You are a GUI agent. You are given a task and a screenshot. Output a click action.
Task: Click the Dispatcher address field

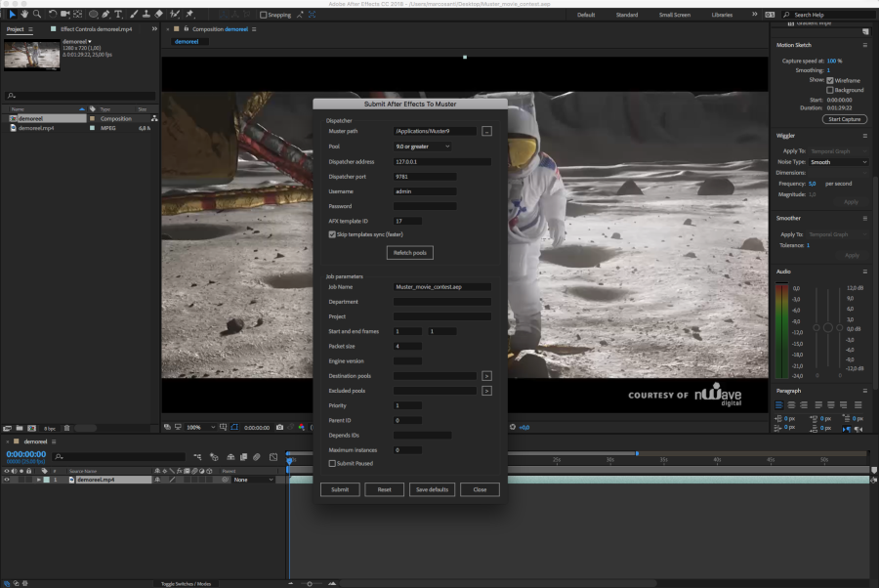[x=442, y=161]
